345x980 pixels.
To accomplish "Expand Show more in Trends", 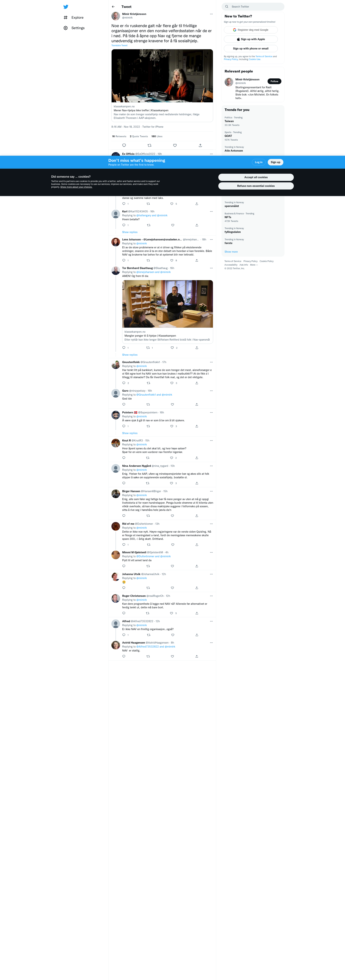I will (231, 252).
